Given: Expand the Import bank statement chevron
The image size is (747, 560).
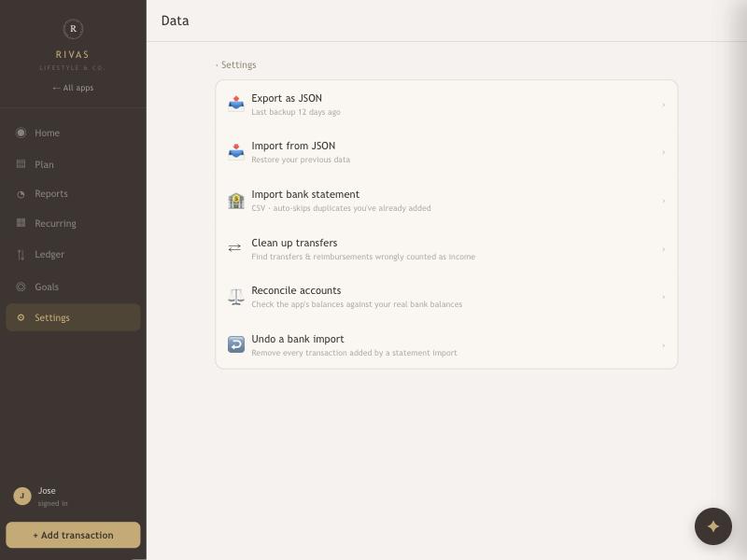Looking at the screenshot, I should tap(664, 201).
